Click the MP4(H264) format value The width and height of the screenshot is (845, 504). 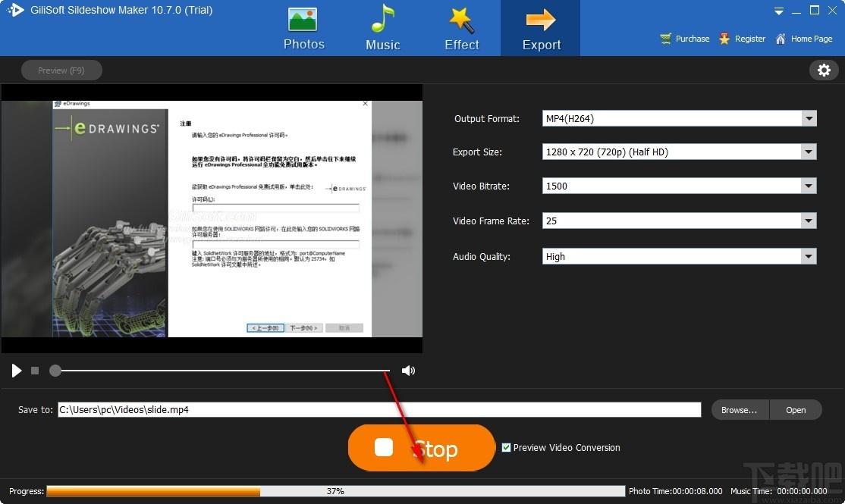[570, 118]
